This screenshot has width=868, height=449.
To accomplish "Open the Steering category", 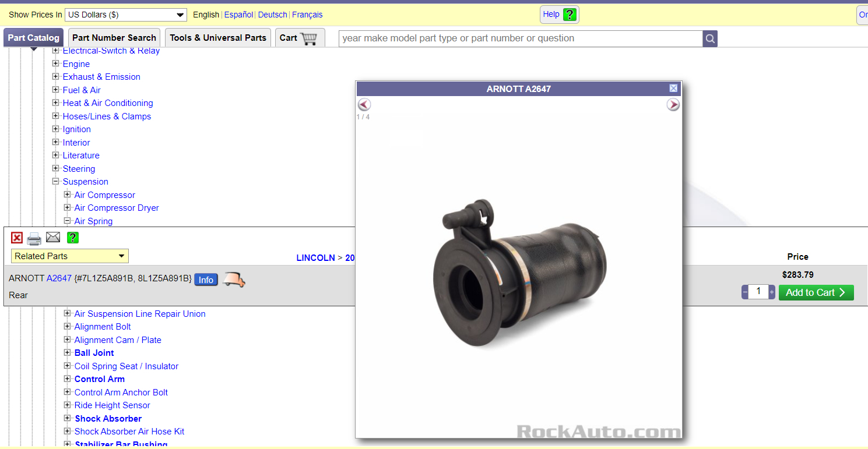I will coord(79,168).
